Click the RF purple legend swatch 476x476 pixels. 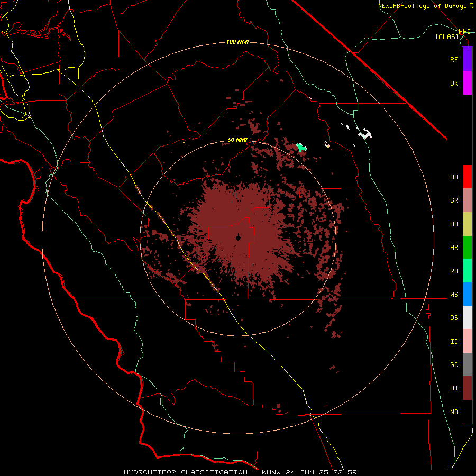[467, 59]
